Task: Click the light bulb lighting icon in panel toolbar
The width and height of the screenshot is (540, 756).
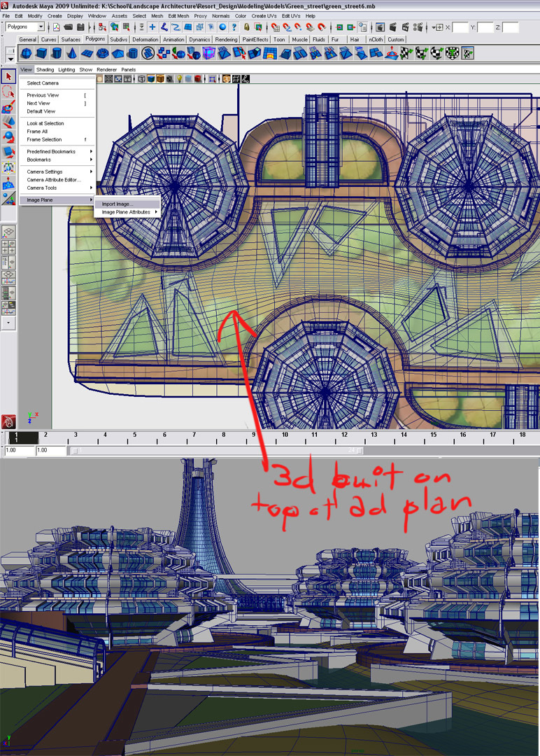Action: 178,79
